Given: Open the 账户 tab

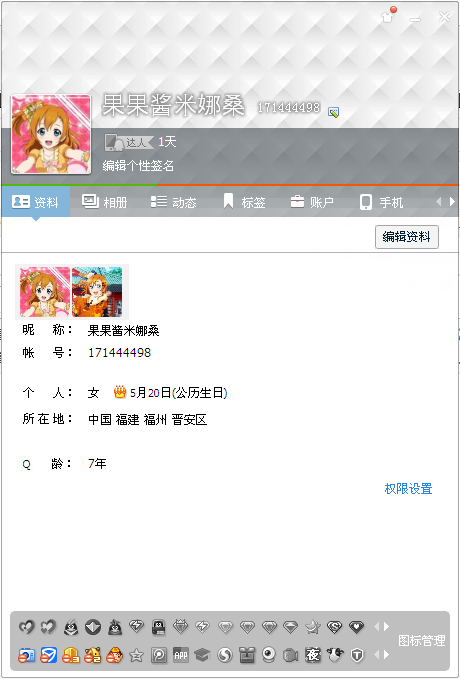Looking at the screenshot, I should tap(312, 202).
